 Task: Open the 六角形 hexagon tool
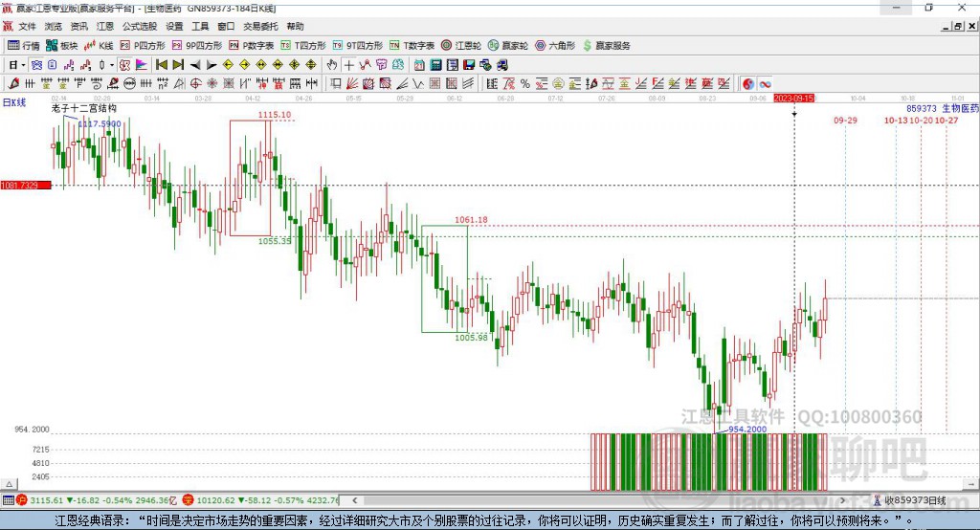coord(554,46)
